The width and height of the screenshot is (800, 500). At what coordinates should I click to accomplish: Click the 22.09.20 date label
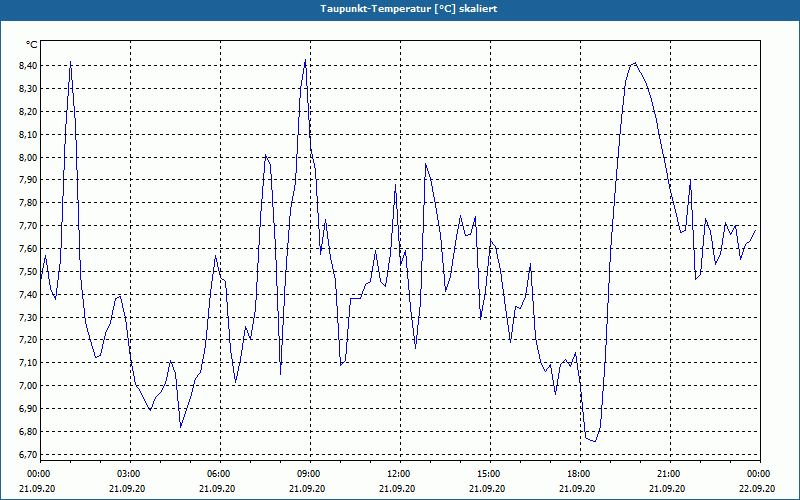[757, 488]
